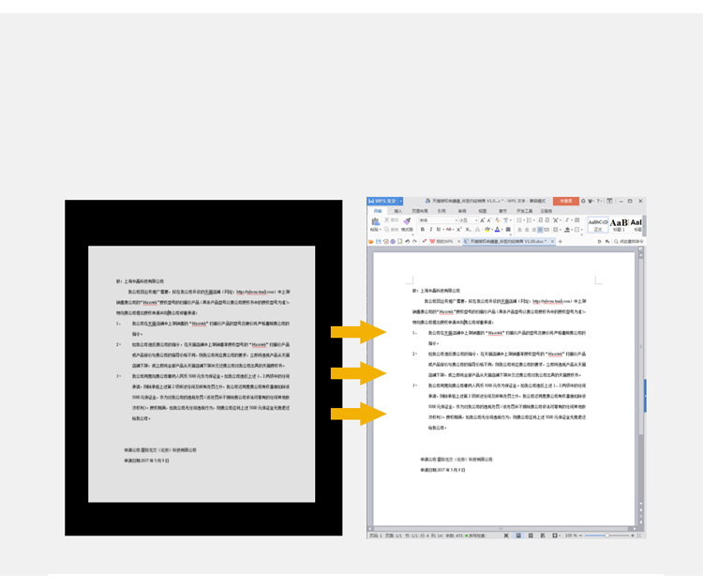Apply blue font color button
This screenshot has width=703, height=588.
click(497, 229)
